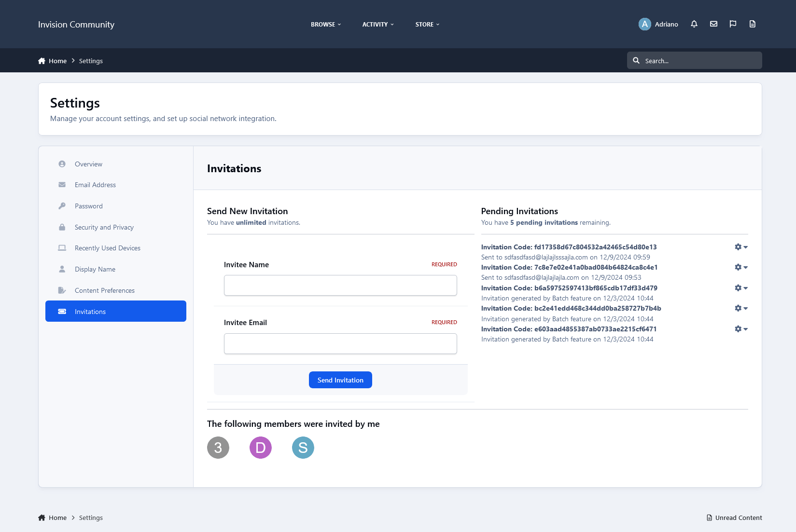796x532 pixels.
Task: Open the Activity menu
Action: tap(377, 24)
